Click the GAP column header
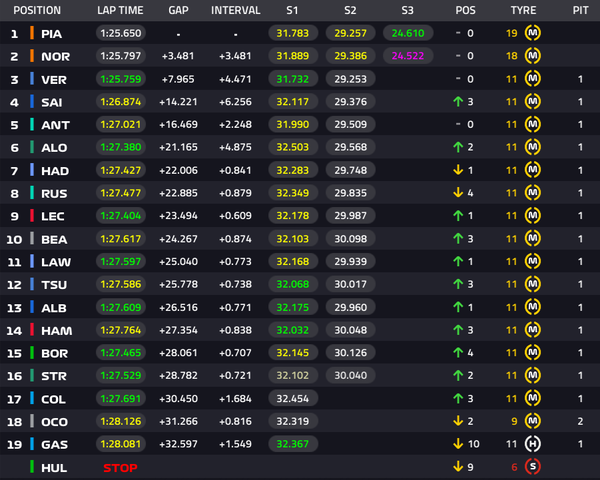 click(178, 10)
